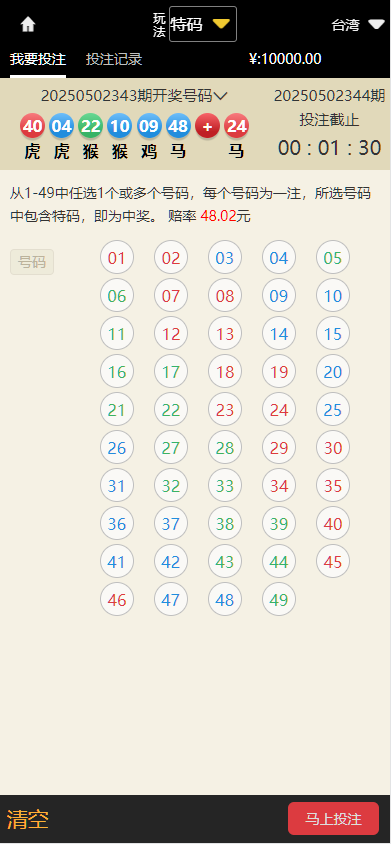Click the special number ball 24
This screenshot has width=391, height=844.
tap(236, 126)
